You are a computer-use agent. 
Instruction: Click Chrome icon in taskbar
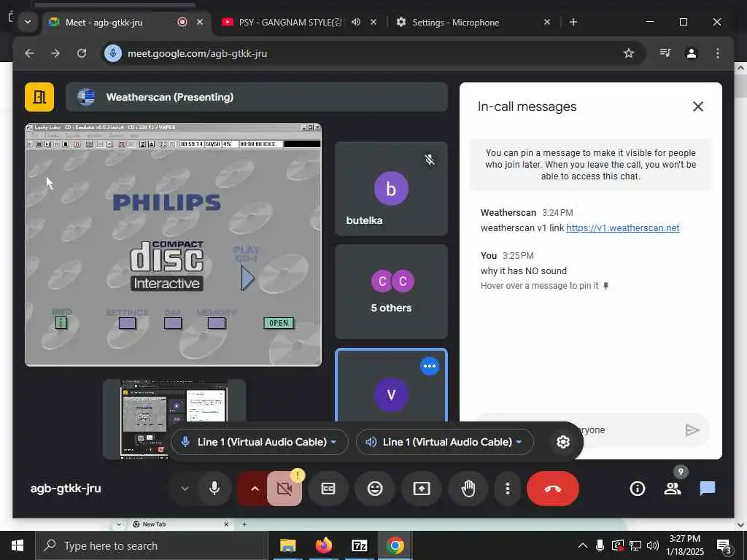(x=395, y=545)
